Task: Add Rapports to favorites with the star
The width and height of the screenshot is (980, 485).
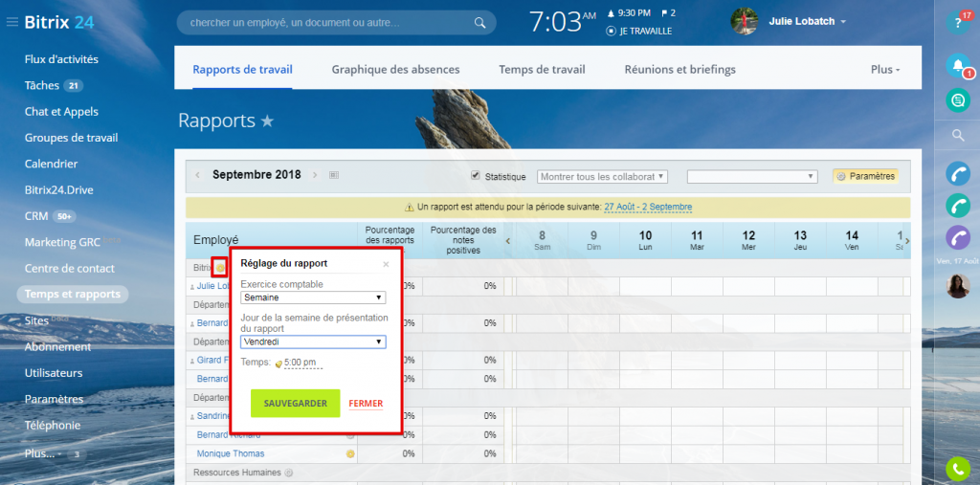Action: (x=267, y=121)
